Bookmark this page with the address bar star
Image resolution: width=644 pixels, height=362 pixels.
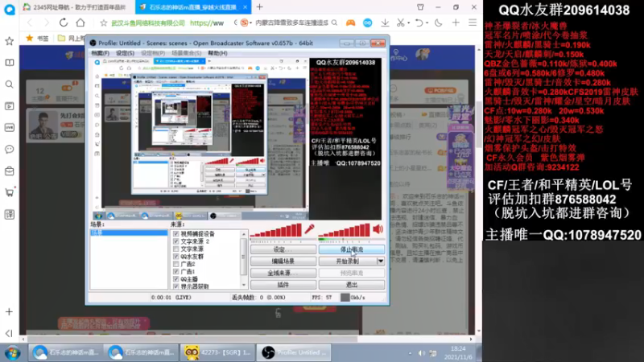[104, 23]
